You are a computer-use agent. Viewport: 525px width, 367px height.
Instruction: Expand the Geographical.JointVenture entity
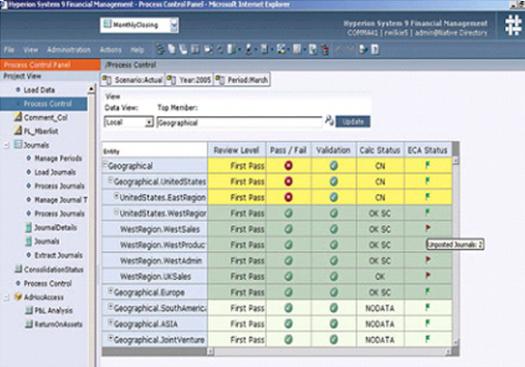[110, 338]
